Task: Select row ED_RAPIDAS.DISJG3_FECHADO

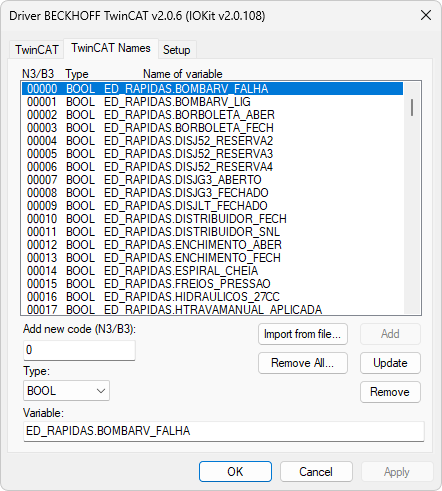Action: tap(212, 193)
